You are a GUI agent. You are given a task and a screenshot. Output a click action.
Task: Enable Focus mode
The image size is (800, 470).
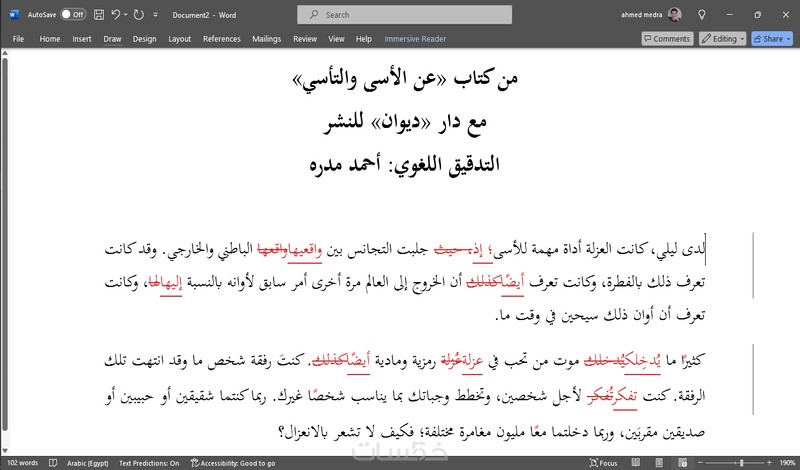[x=603, y=463]
